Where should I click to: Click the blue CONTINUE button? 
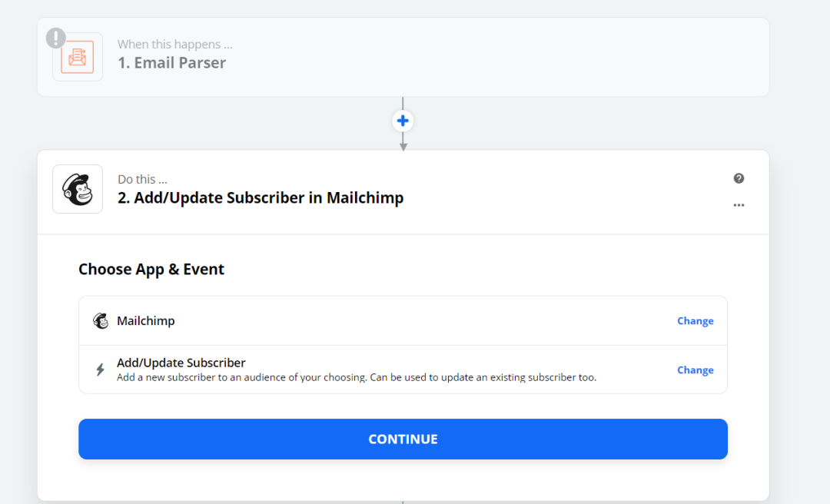pyautogui.click(x=403, y=439)
